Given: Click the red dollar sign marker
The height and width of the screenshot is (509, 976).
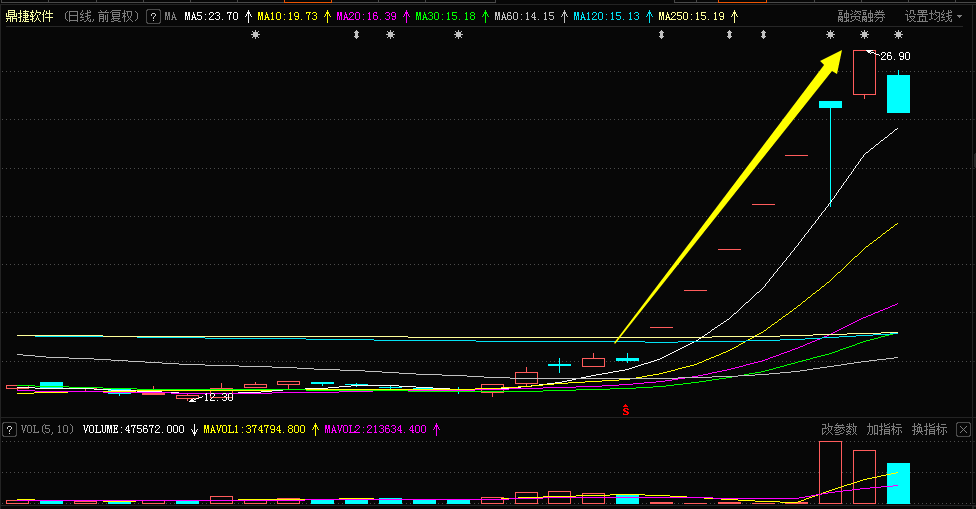Looking at the screenshot, I should (x=626, y=410).
